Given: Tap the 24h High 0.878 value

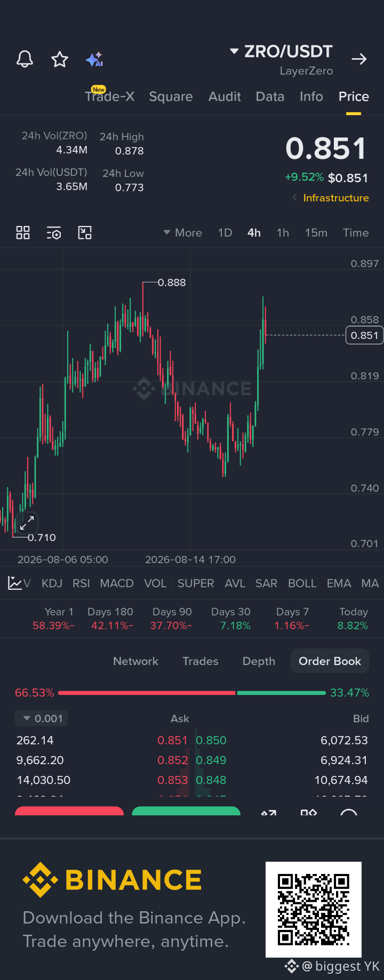Looking at the screenshot, I should [x=130, y=151].
